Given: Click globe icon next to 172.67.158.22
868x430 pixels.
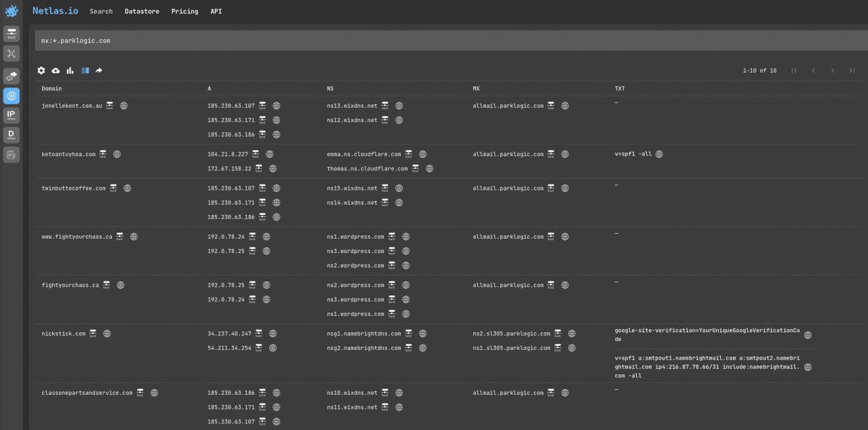Looking at the screenshot, I should point(273,169).
